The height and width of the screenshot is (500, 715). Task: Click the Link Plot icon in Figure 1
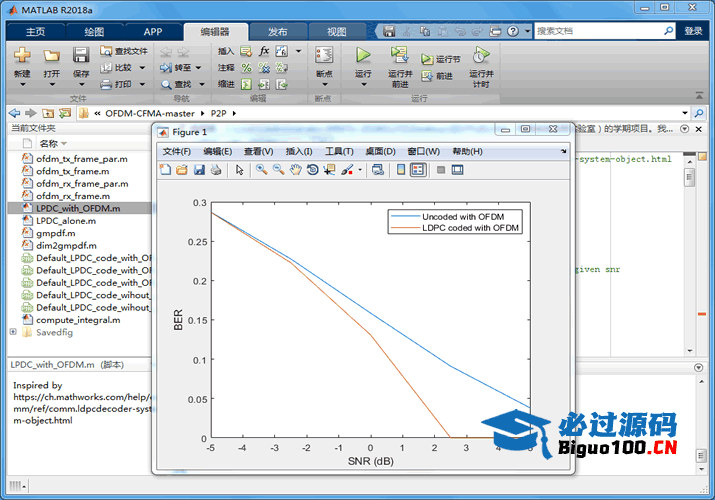378,170
